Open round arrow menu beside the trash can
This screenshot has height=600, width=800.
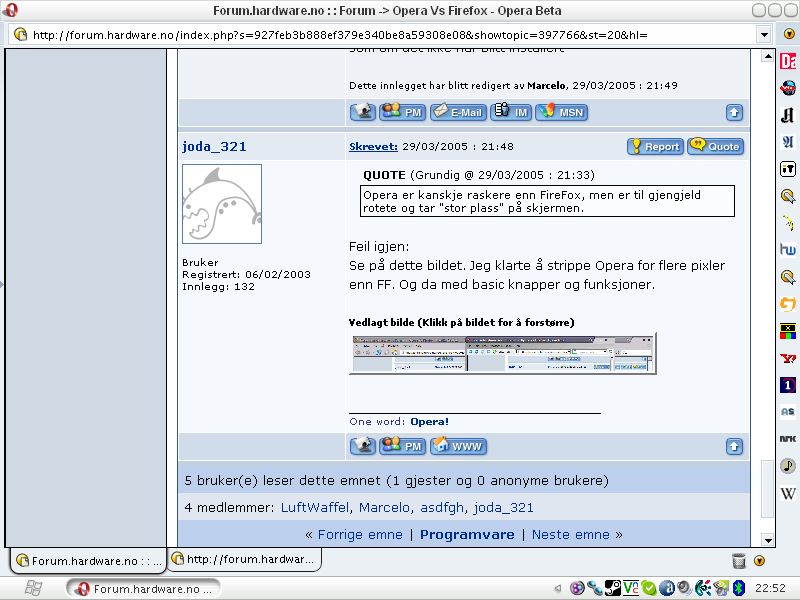[759, 561]
